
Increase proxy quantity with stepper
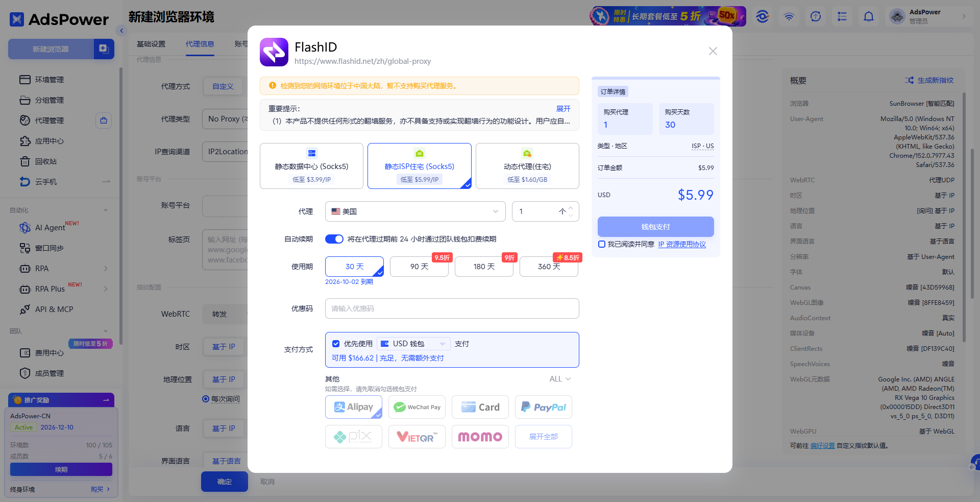[571, 208]
